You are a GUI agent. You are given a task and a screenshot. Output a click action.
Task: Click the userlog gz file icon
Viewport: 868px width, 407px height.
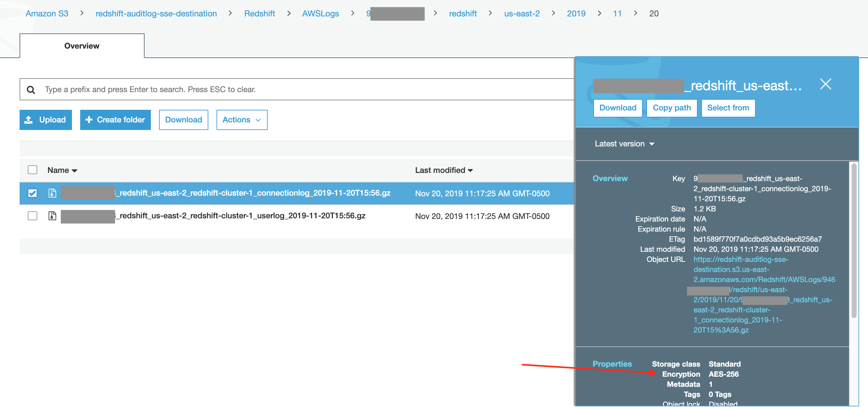[52, 216]
